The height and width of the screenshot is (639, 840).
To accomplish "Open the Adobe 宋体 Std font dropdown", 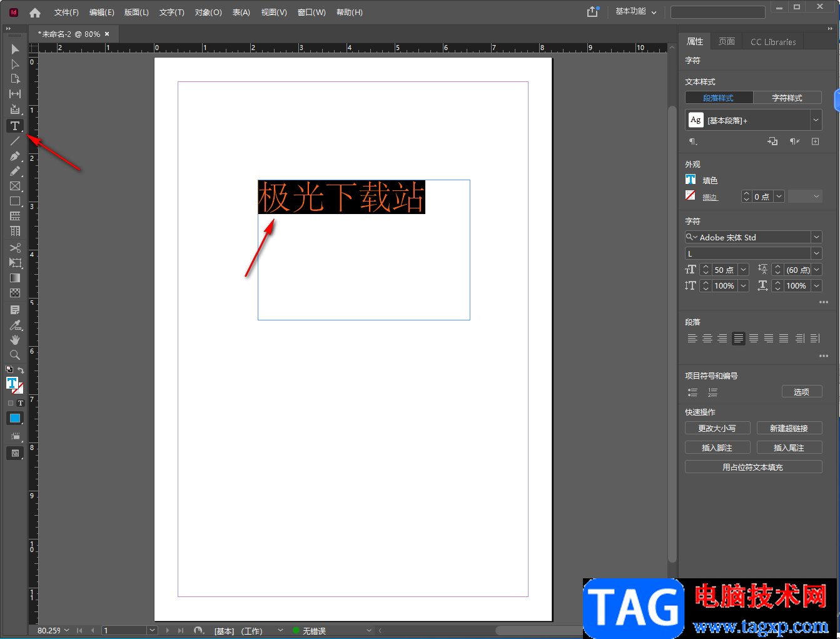I will pyautogui.click(x=816, y=237).
